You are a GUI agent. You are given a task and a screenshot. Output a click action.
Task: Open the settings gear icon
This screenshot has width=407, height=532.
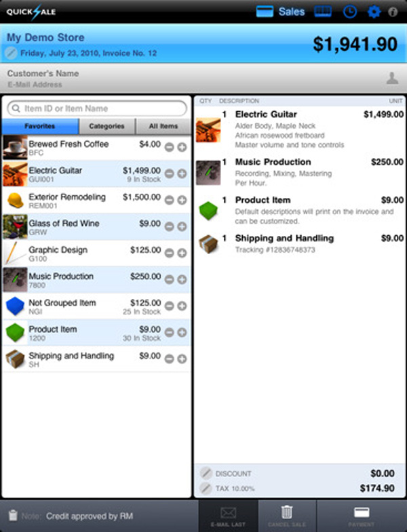coord(374,12)
